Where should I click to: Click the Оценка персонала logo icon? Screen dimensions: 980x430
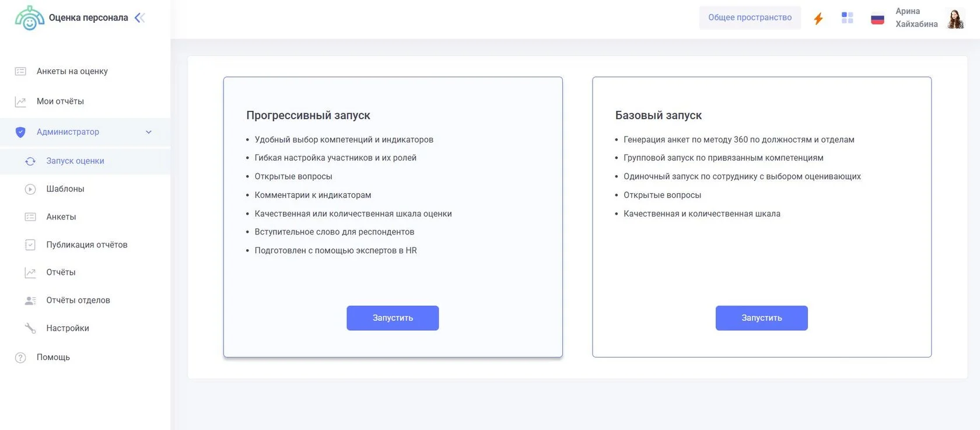[29, 18]
